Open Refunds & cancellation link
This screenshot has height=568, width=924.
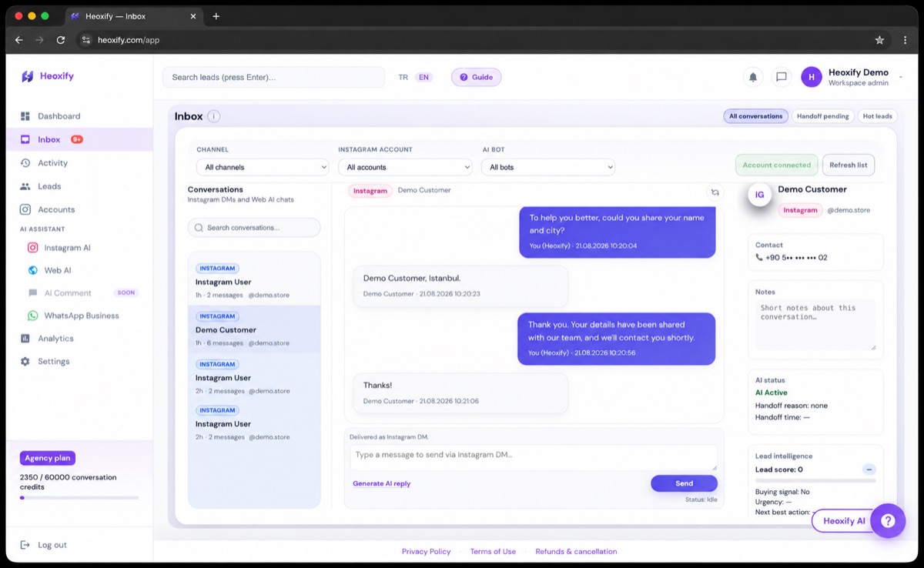pos(576,552)
